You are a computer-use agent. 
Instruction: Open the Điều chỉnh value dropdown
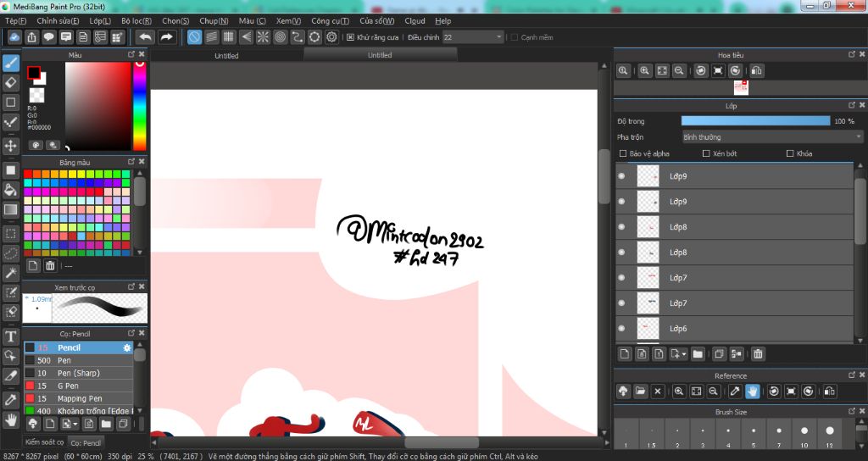[473, 37]
